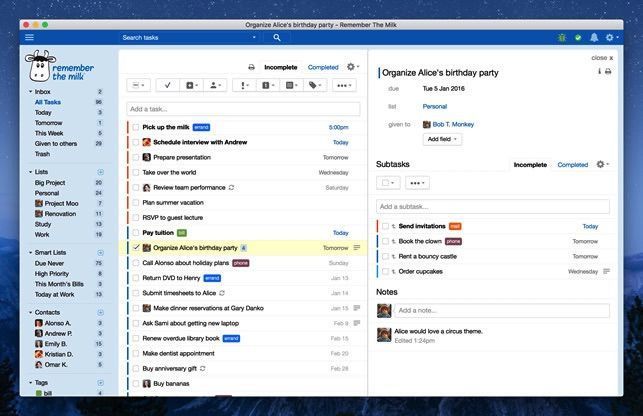Add a new tag with the Tags plus icon
This screenshot has width=643, height=416.
100,382
